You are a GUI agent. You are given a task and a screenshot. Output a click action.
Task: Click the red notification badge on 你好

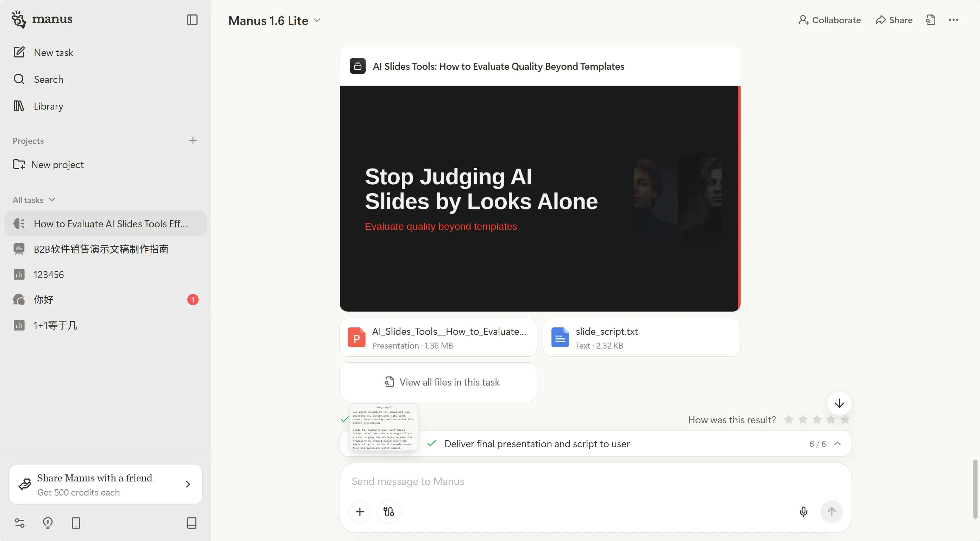[193, 300]
